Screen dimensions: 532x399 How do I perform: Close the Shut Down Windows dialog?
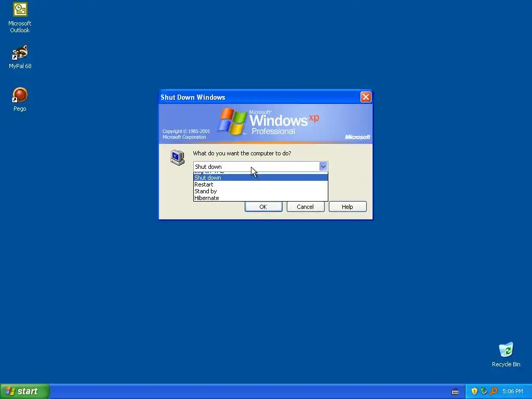[366, 97]
